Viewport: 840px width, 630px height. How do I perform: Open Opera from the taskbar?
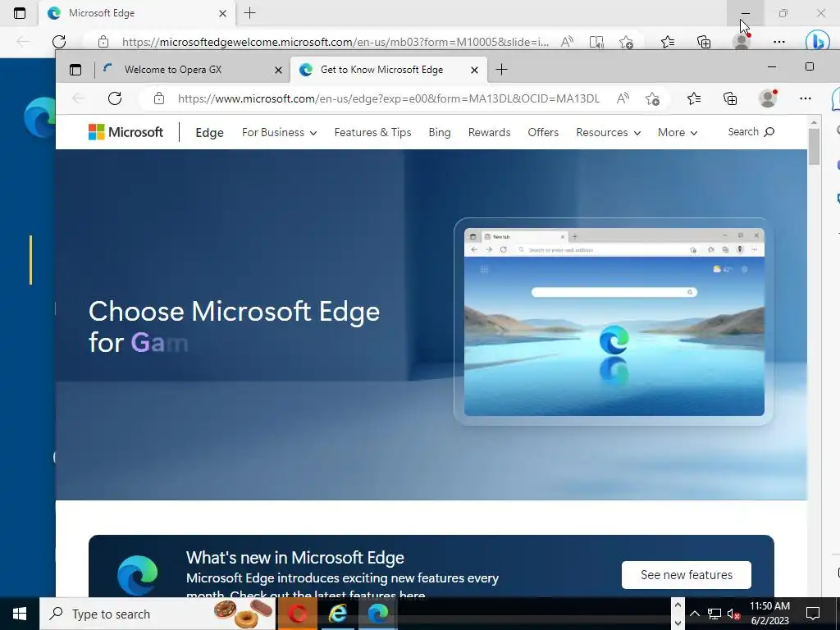(x=297, y=614)
